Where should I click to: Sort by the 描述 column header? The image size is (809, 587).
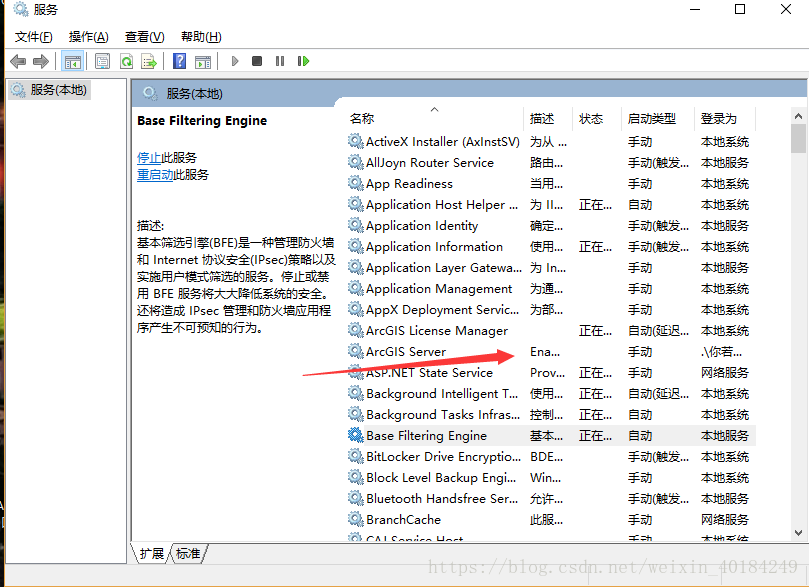(548, 119)
